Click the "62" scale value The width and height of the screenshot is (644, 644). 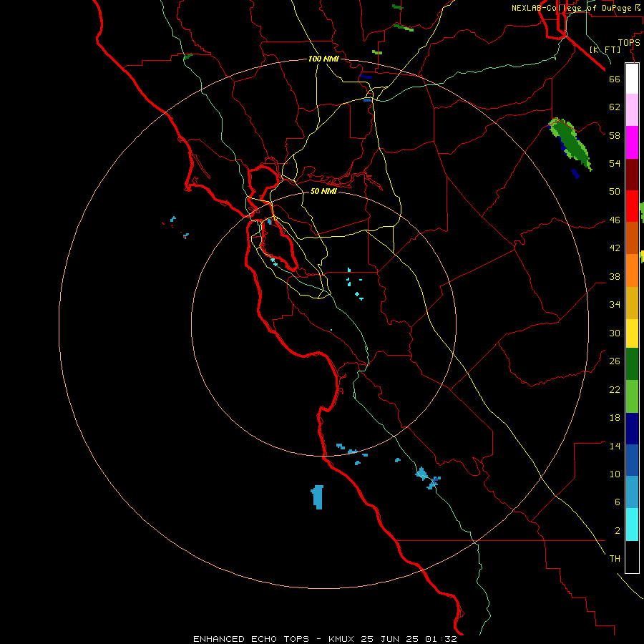615,107
